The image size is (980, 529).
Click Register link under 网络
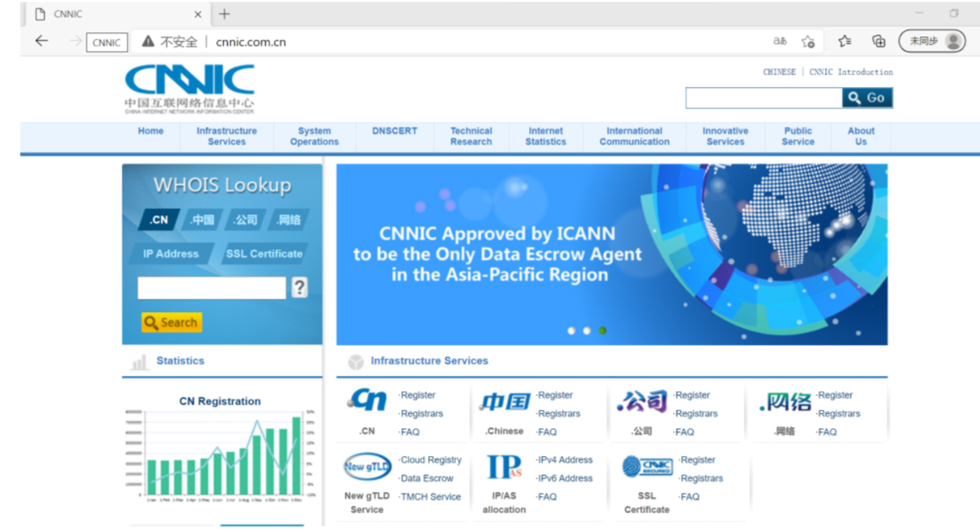coord(835,395)
